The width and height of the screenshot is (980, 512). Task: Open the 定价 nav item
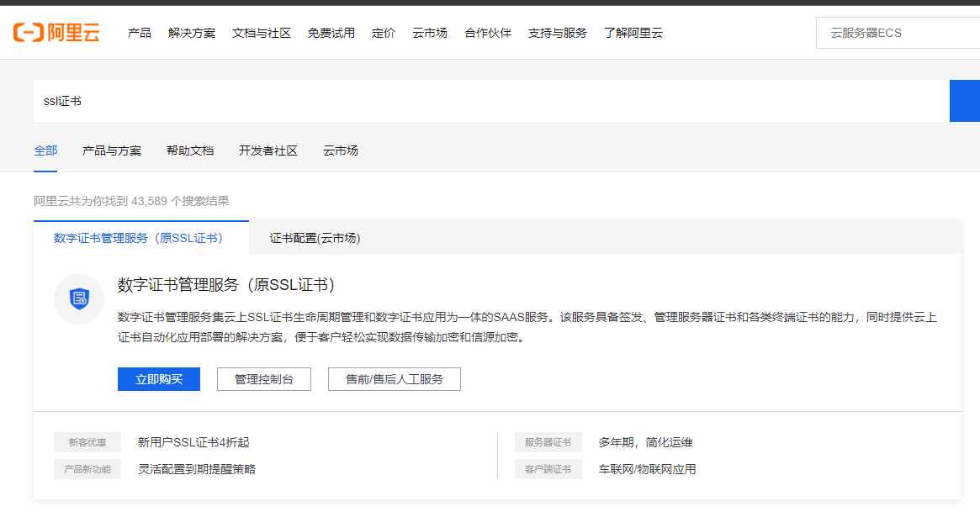(383, 33)
